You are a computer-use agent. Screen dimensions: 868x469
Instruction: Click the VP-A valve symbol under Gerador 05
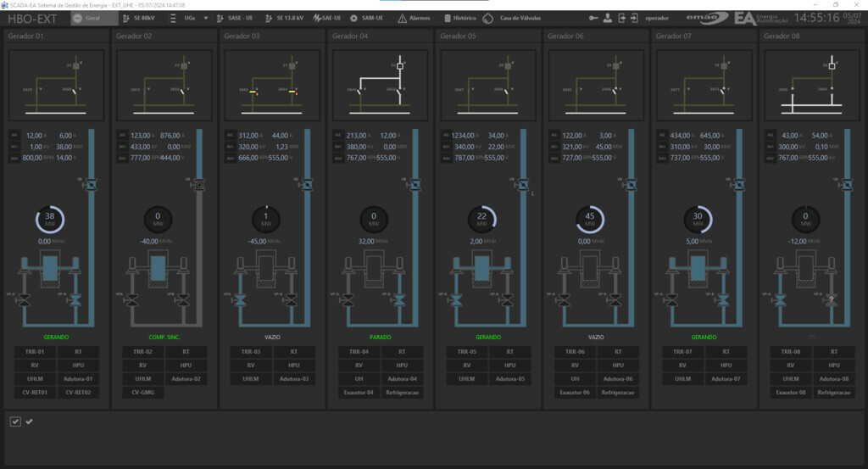(x=455, y=300)
